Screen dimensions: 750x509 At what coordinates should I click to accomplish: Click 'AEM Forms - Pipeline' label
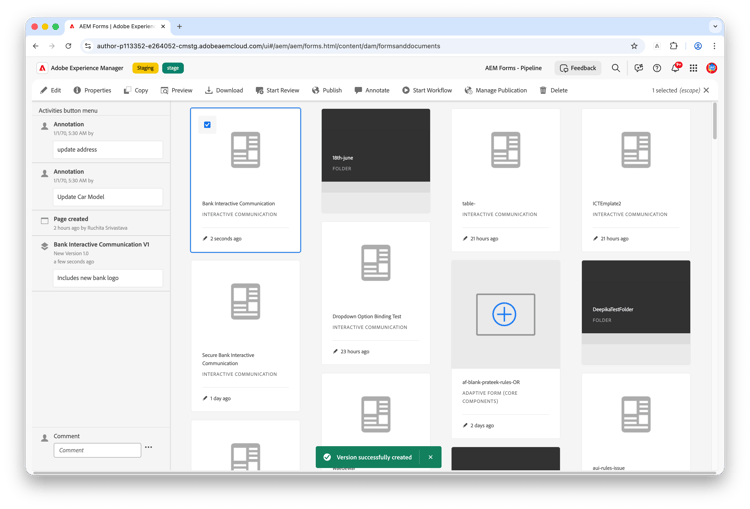pos(513,68)
